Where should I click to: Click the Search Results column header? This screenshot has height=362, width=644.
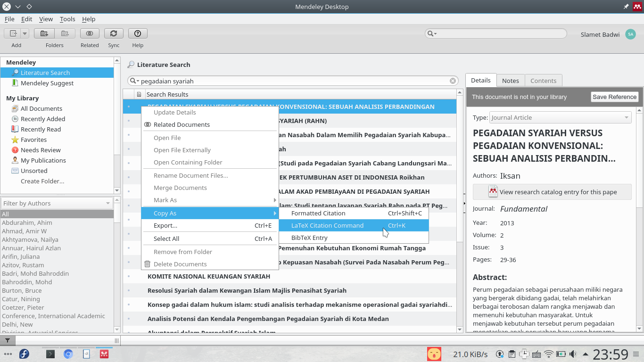300,94
